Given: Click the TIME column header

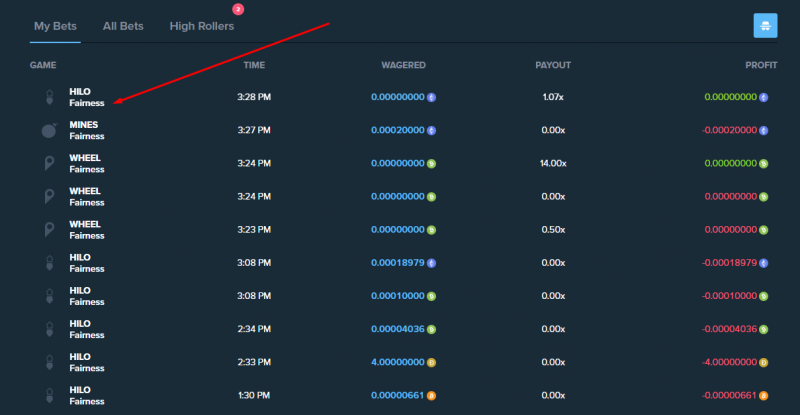Looking at the screenshot, I should tap(254, 65).
